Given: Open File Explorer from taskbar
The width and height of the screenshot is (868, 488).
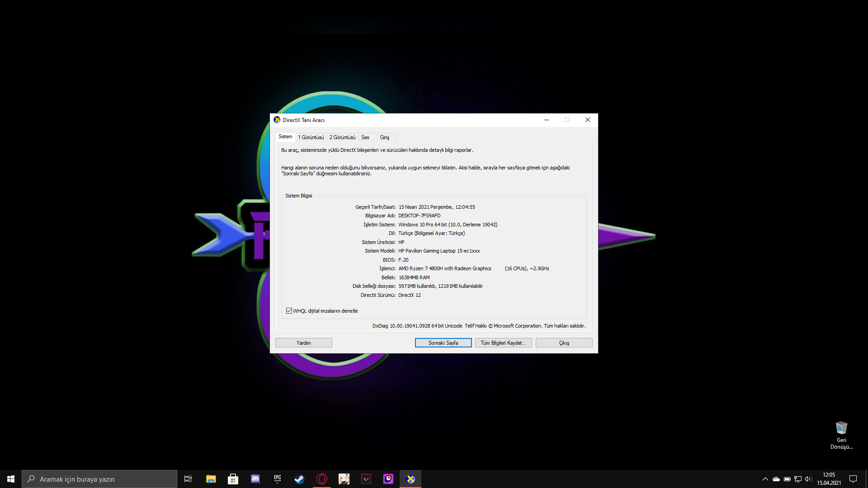Looking at the screenshot, I should [211, 479].
